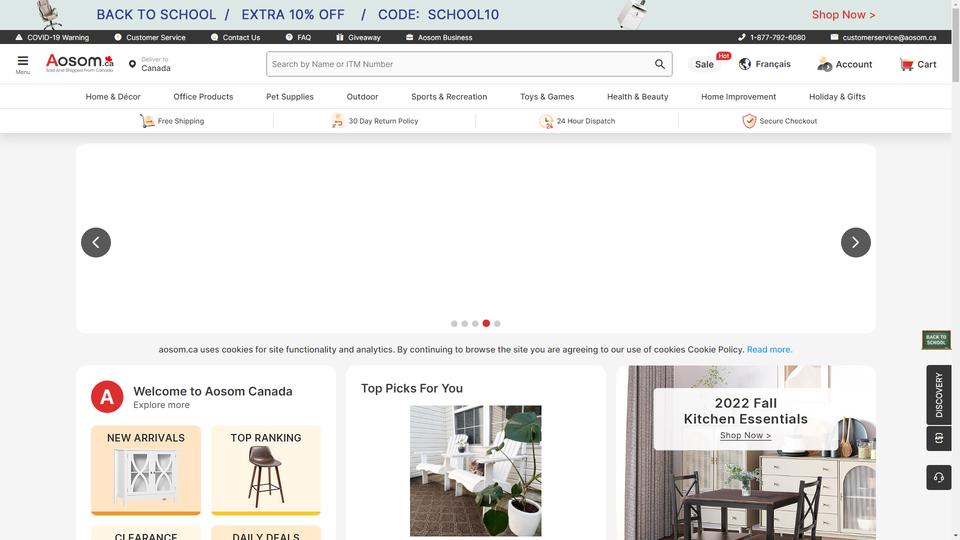The height and width of the screenshot is (540, 960).
Task: Select the third carousel dot
Action: tap(475, 324)
